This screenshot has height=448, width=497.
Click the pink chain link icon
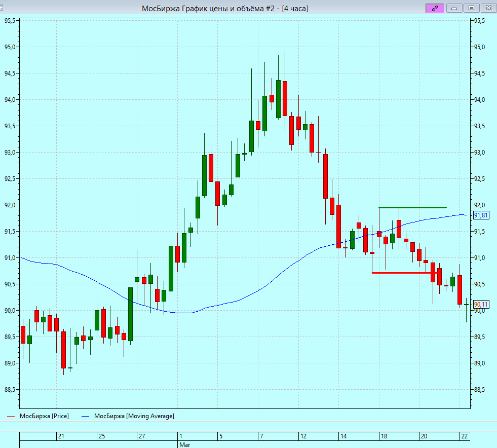(435, 8)
